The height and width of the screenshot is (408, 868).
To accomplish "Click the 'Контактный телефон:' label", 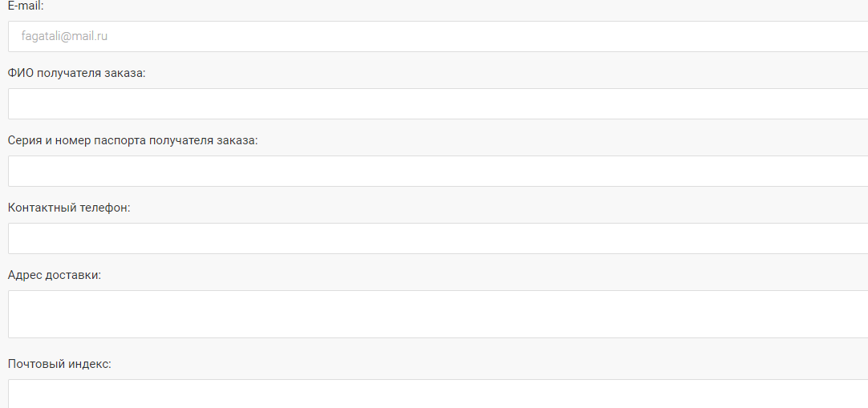I will pos(69,208).
